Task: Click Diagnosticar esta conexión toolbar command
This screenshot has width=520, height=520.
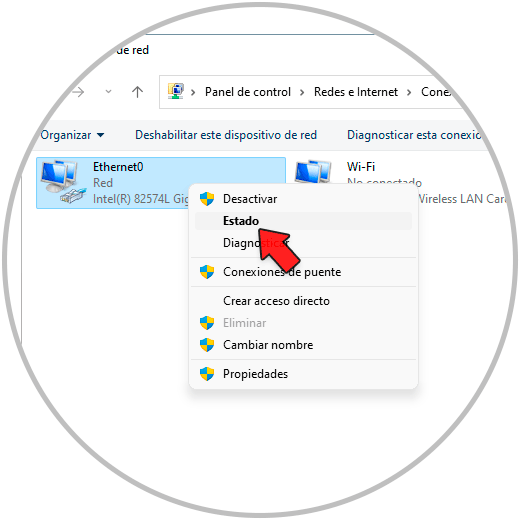Action: tap(414, 135)
